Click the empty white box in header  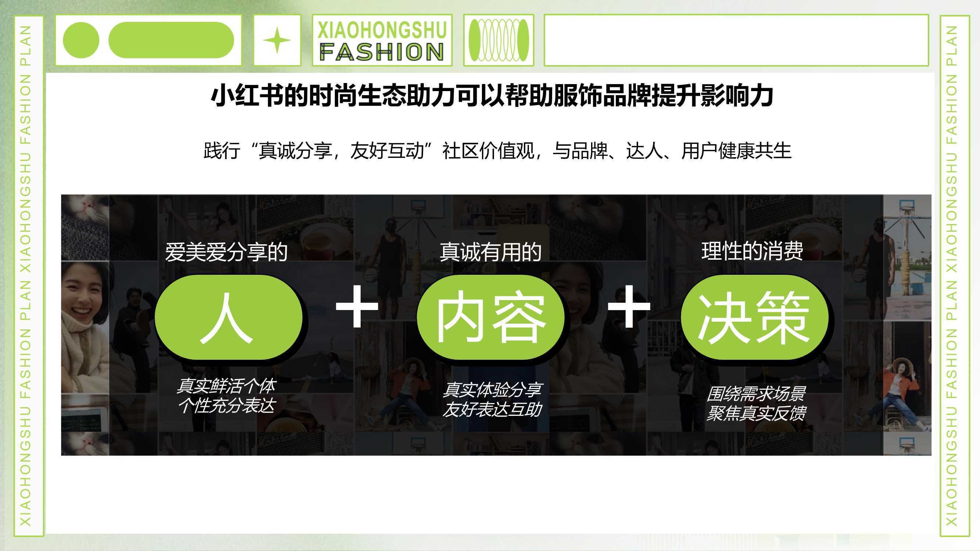[737, 40]
